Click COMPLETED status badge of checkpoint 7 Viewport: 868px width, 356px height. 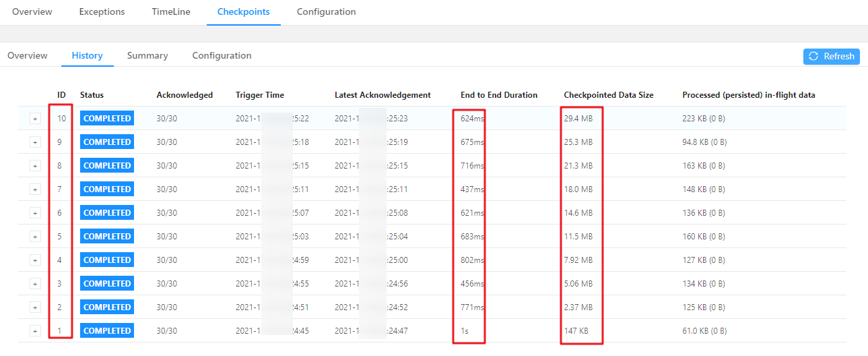tap(107, 189)
